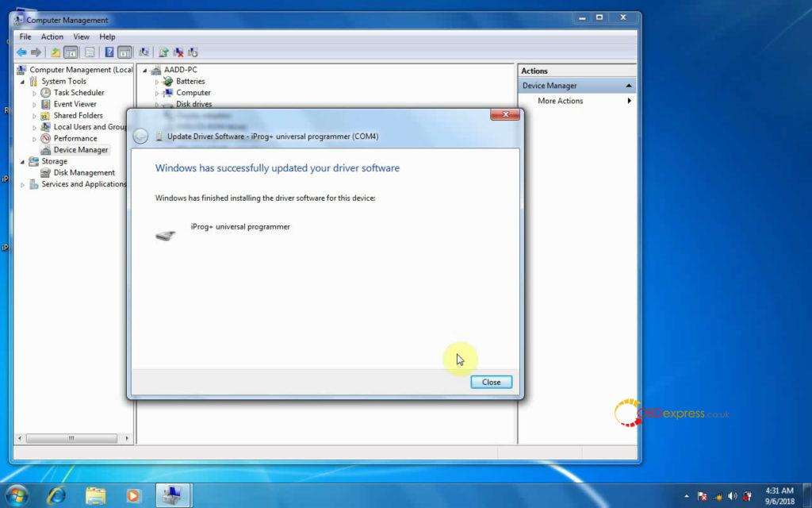
Task: Select Storage tree node
Action: (54, 160)
